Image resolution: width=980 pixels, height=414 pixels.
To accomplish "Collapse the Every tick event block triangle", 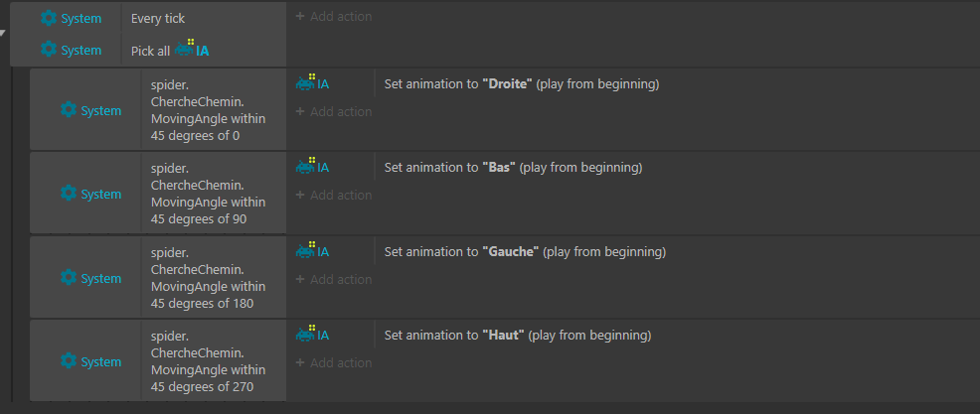I will pos(3,33).
